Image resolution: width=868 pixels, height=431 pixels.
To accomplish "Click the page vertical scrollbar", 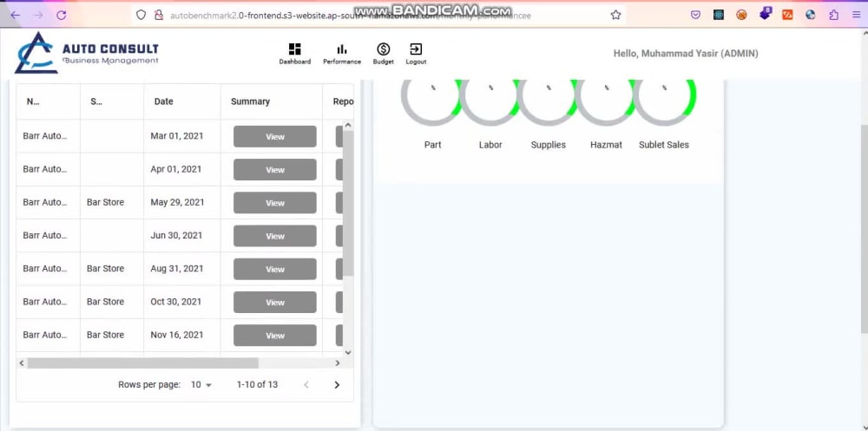I will 865,229.
